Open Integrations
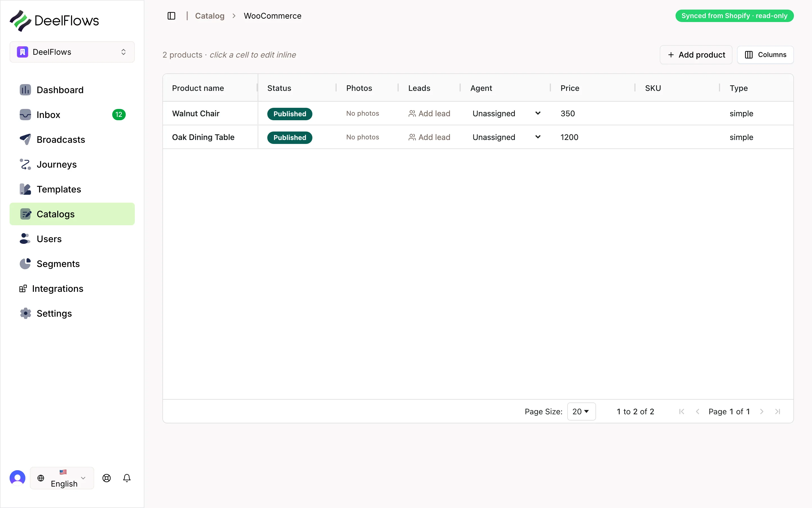The width and height of the screenshot is (812, 508). point(72,289)
